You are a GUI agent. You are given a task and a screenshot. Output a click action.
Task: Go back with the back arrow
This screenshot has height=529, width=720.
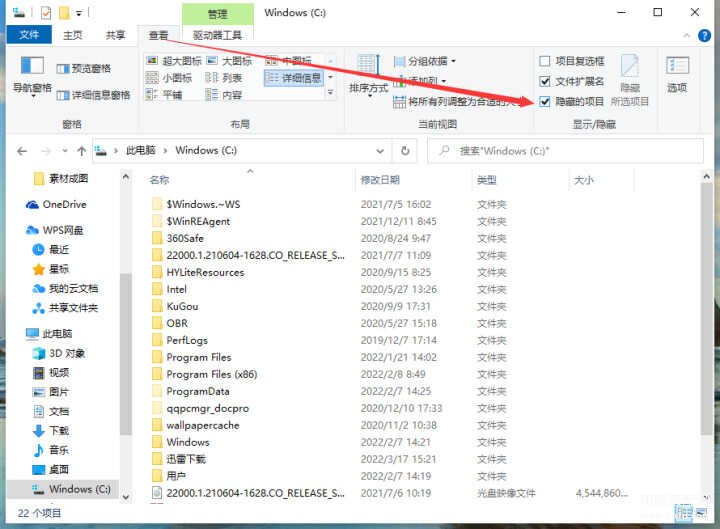[x=22, y=151]
